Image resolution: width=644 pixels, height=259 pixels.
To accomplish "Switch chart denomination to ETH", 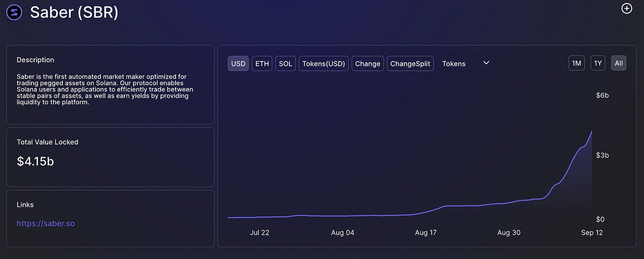I will (262, 64).
